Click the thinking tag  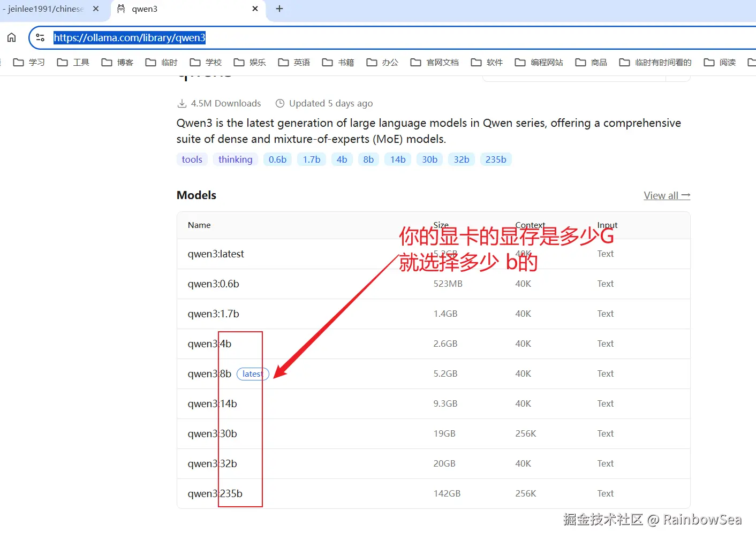[x=235, y=159]
